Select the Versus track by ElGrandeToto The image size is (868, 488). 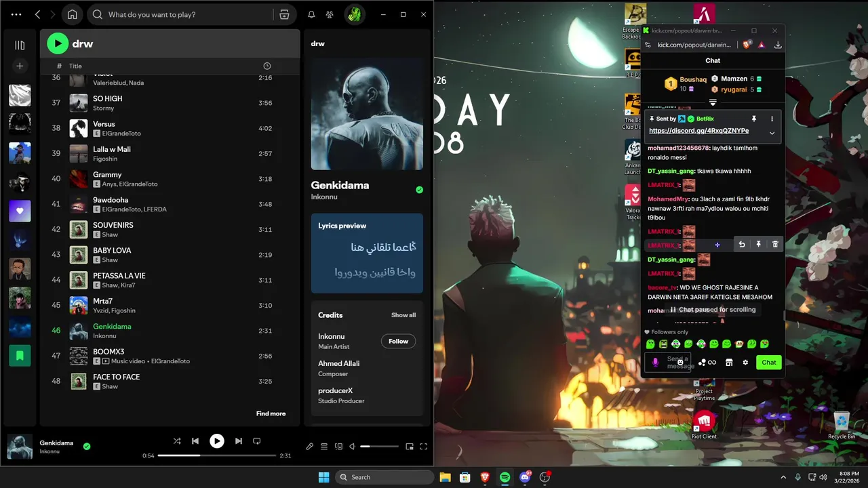[x=170, y=128]
